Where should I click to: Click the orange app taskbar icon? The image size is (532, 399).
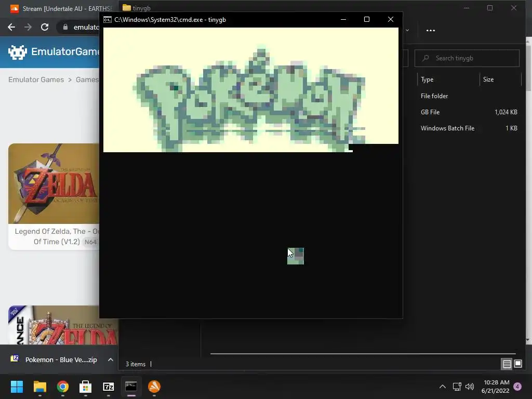pyautogui.click(x=154, y=387)
